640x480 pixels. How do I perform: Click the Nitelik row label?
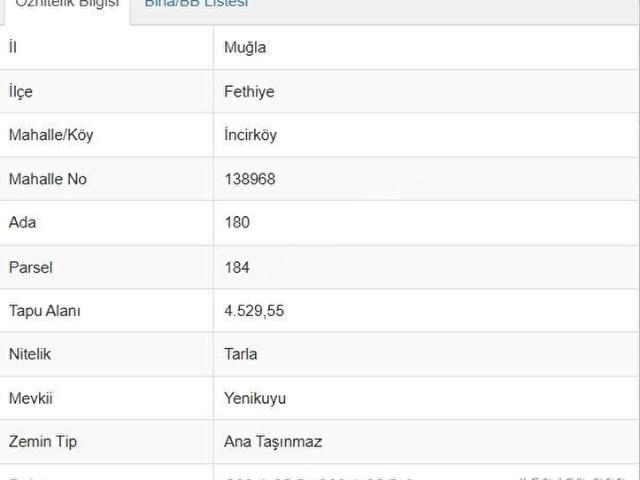click(x=29, y=354)
